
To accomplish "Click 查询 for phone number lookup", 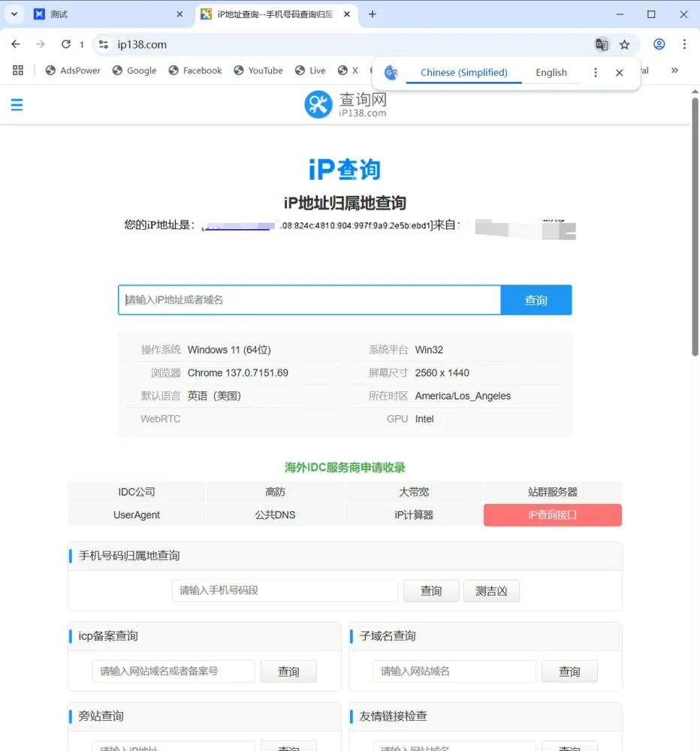I will pyautogui.click(x=431, y=591).
